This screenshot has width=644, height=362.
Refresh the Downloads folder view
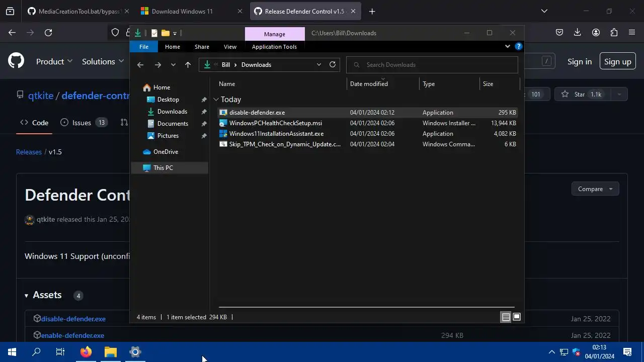333,64
